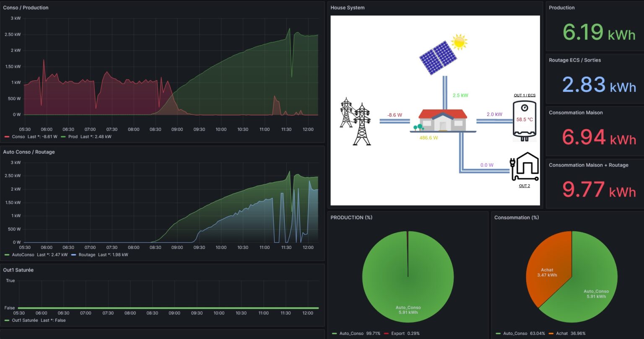644x339 pixels.
Task: Click the green Prod legend color marker
Action: 64,137
